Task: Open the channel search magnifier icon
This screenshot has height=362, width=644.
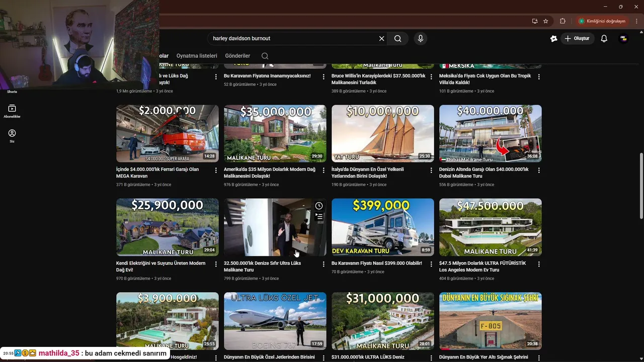Action: [x=265, y=56]
